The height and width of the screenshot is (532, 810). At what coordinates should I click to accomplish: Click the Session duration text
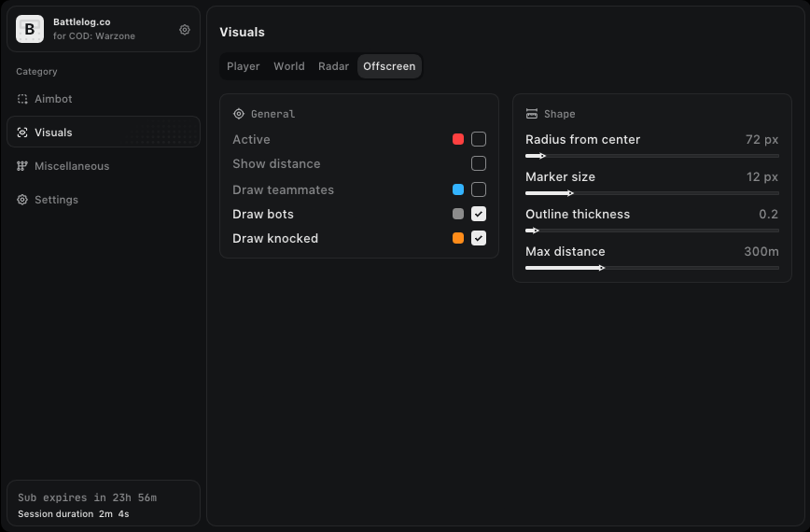pos(74,514)
